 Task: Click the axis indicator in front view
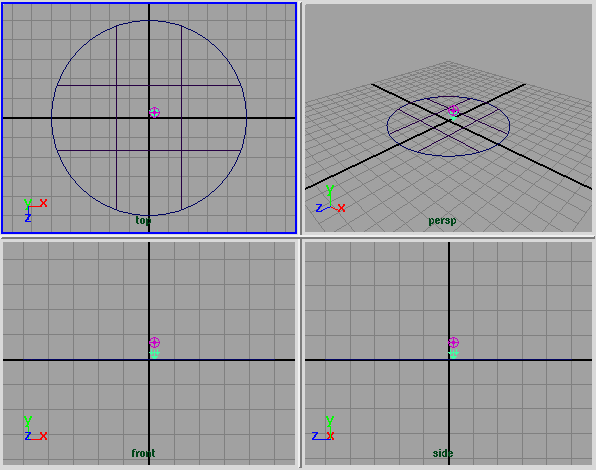click(35, 428)
